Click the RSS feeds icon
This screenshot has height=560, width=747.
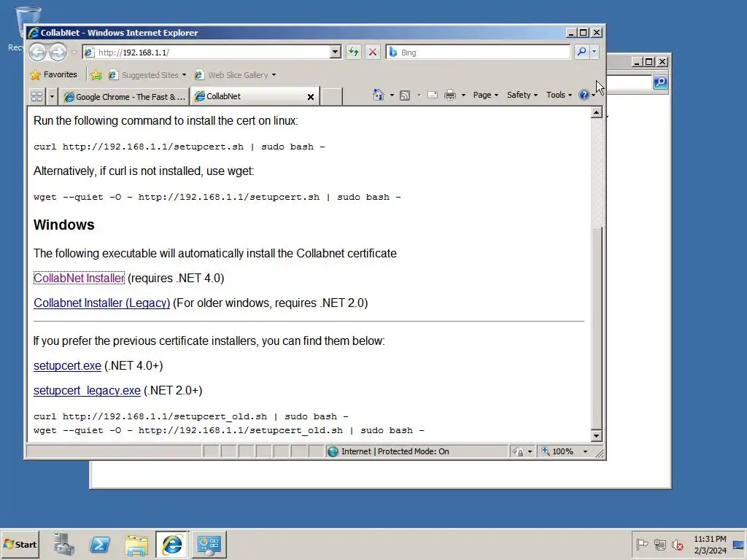404,96
